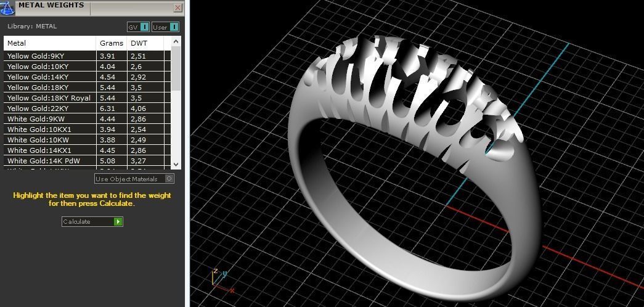This screenshot has width=644, height=307.
Task: Select the Yellow Gold:9KY row
Action: coord(87,56)
